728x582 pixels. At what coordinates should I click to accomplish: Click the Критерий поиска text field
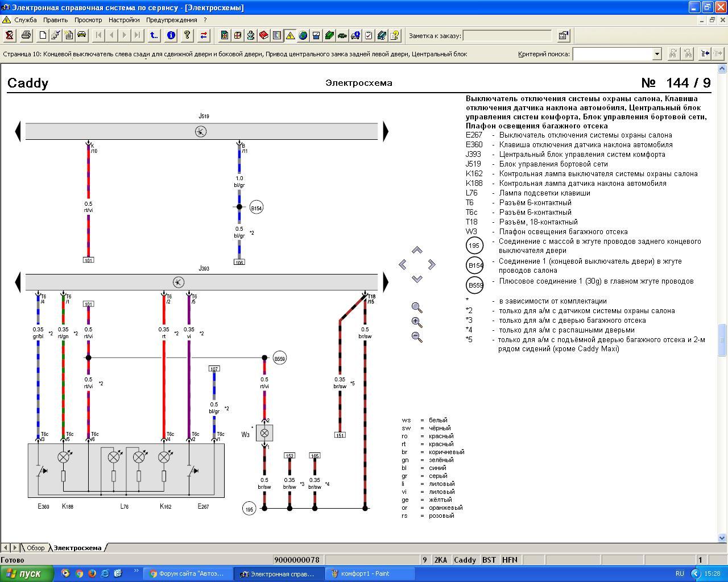coord(613,54)
